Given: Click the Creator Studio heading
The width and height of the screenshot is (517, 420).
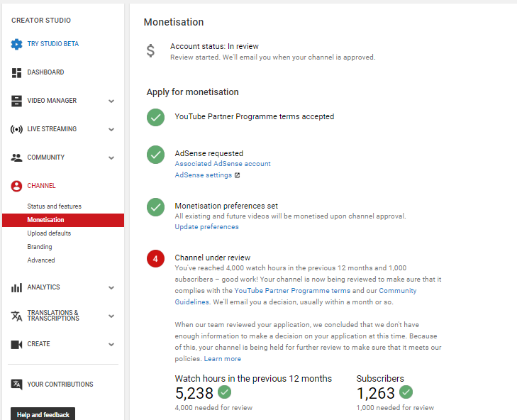Looking at the screenshot, I should click(x=41, y=21).
